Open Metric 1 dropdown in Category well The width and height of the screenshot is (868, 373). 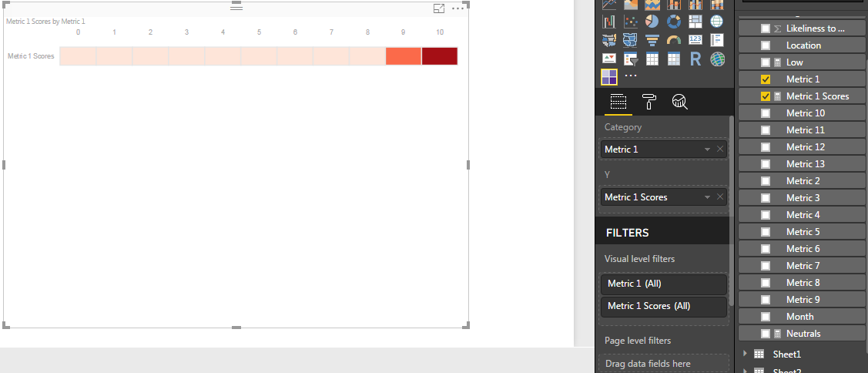tap(708, 150)
